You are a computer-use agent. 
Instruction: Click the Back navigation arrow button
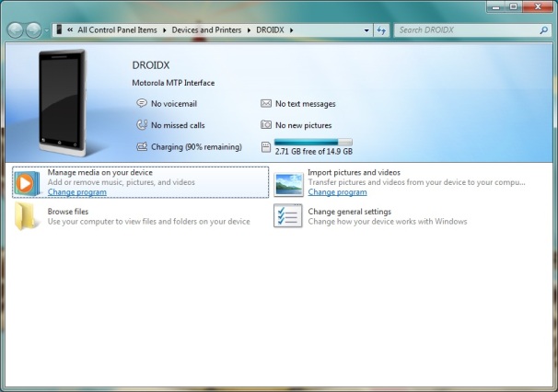tap(16, 30)
